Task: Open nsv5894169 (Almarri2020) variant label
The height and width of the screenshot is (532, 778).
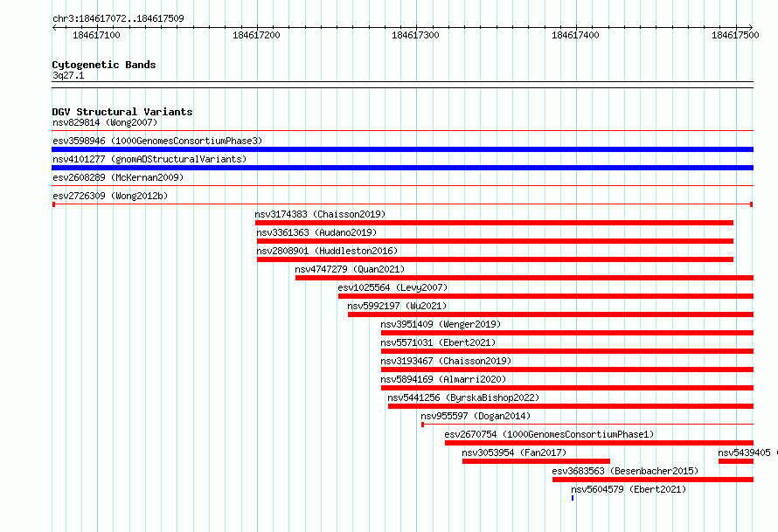Action: click(x=443, y=379)
